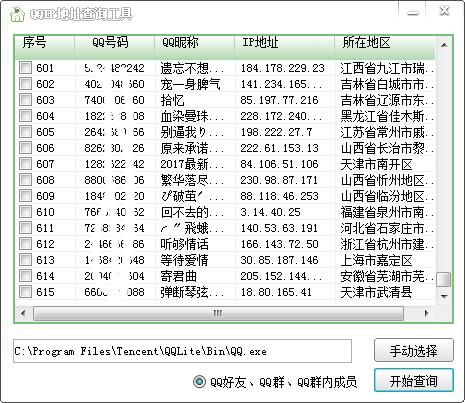Minimize the QQ IP query tool window

click(413, 13)
